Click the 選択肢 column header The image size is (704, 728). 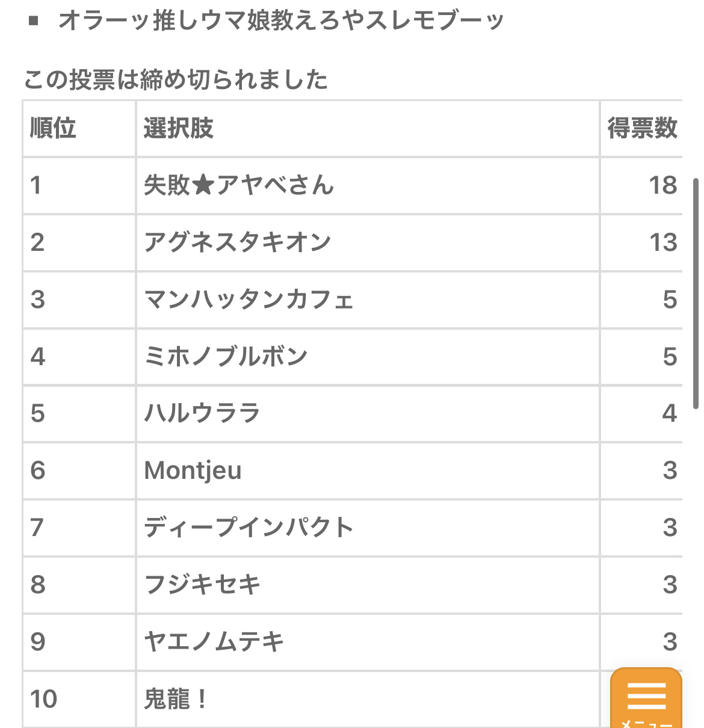(x=179, y=128)
